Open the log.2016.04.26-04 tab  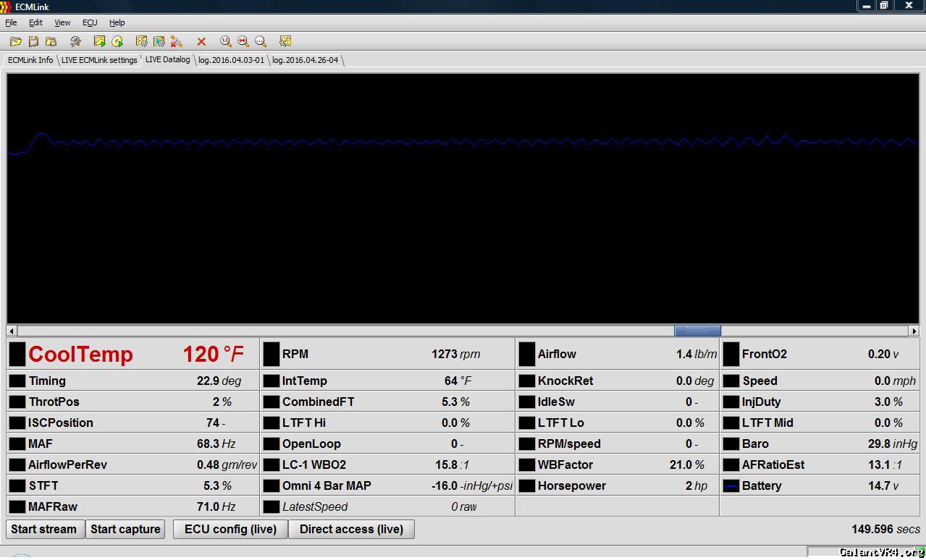tap(305, 60)
